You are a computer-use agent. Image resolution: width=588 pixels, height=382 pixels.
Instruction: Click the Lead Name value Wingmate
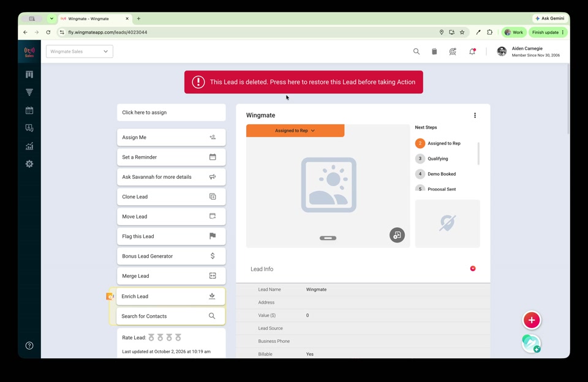pos(316,290)
